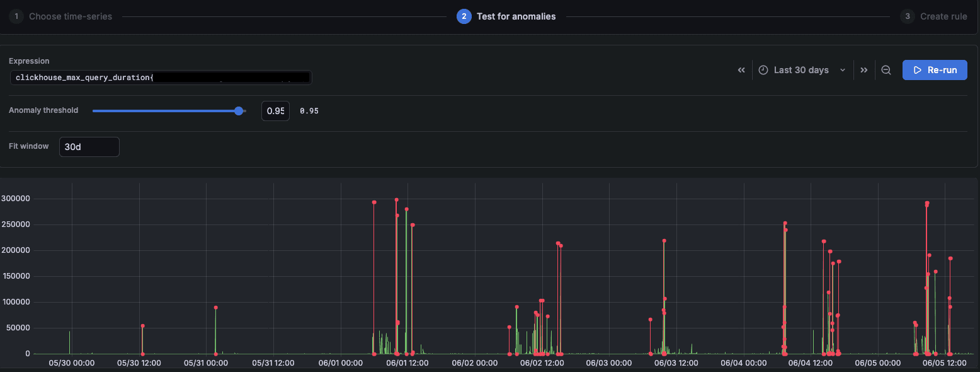Click the Expression query input field
The height and width of the screenshot is (372, 980).
click(x=161, y=77)
